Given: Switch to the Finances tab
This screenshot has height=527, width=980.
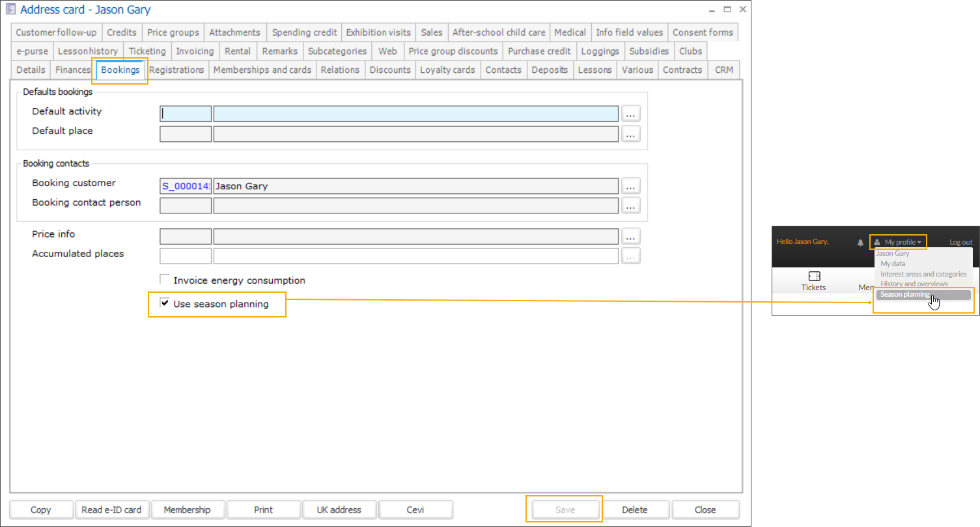Looking at the screenshot, I should coord(72,70).
